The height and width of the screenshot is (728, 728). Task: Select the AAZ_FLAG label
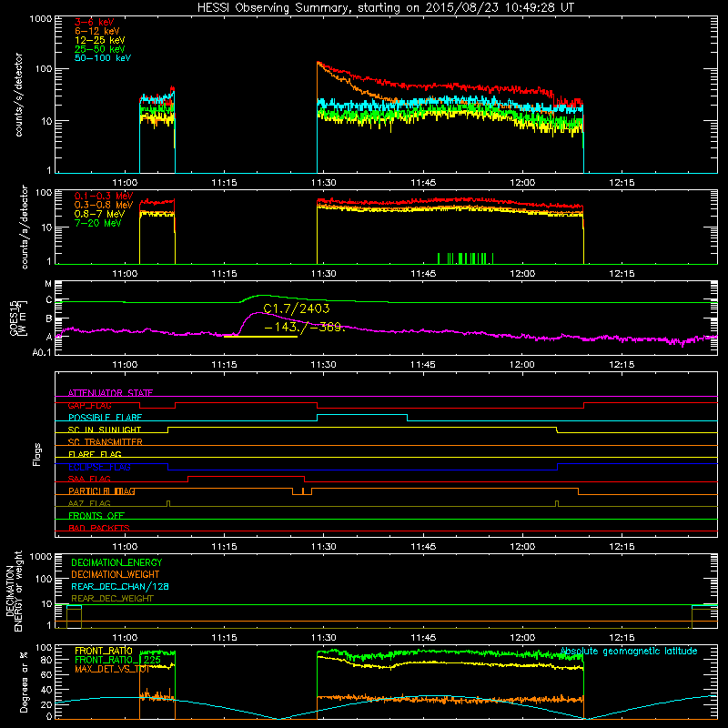click(89, 503)
